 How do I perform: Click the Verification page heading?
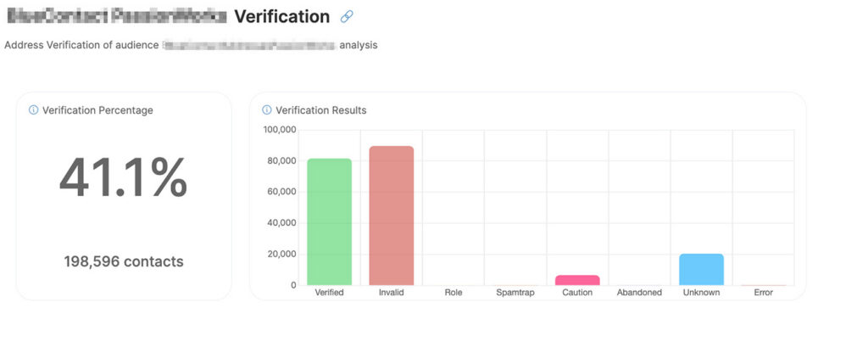coord(281,17)
